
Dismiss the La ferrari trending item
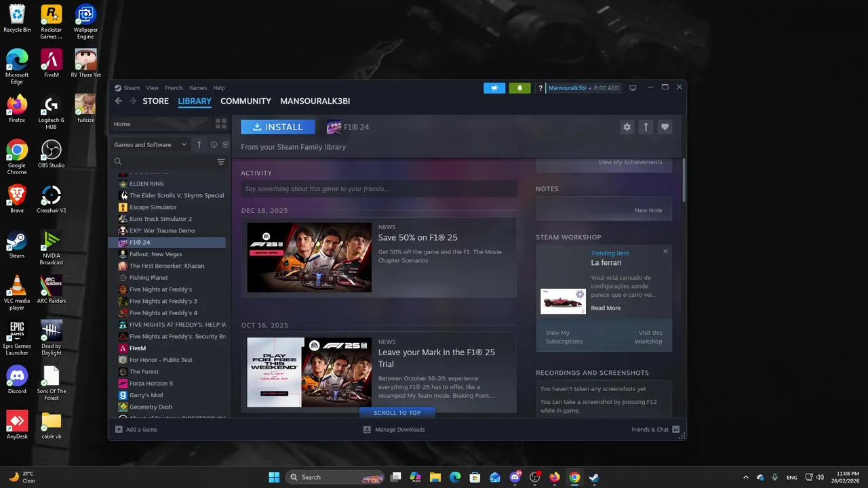click(x=665, y=251)
